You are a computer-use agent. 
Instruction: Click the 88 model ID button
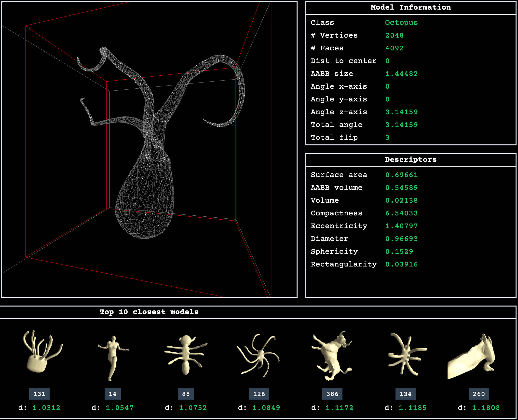coord(186,394)
